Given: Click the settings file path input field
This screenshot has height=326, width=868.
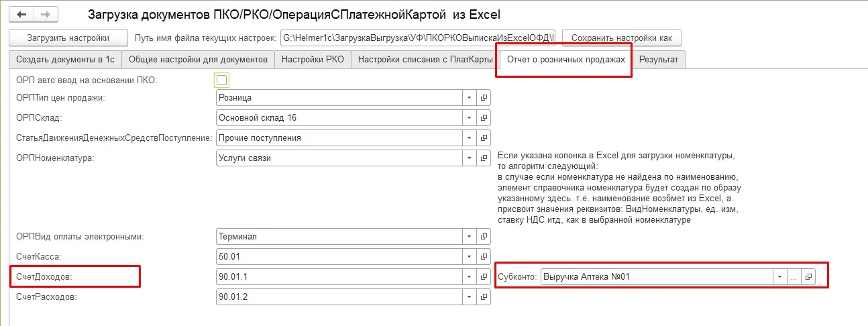Looking at the screenshot, I should (419, 38).
